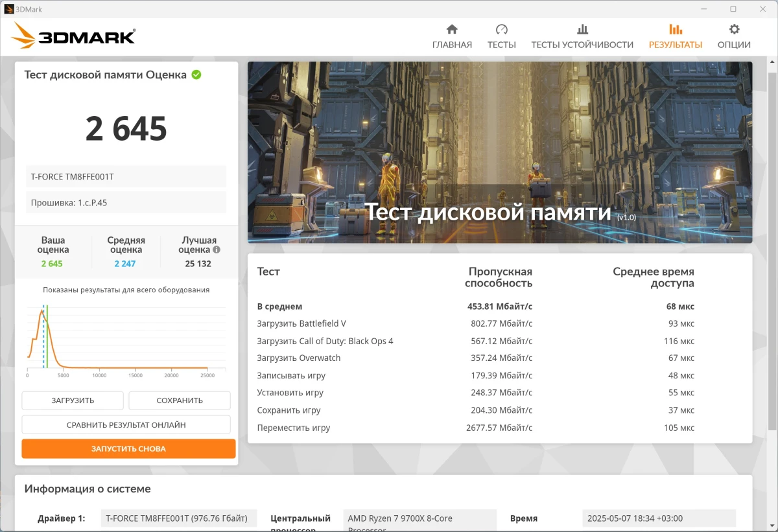The image size is (778, 532).
Task: Click the 453.81 Мбайт/с average bandwidth value
Action: (x=500, y=306)
